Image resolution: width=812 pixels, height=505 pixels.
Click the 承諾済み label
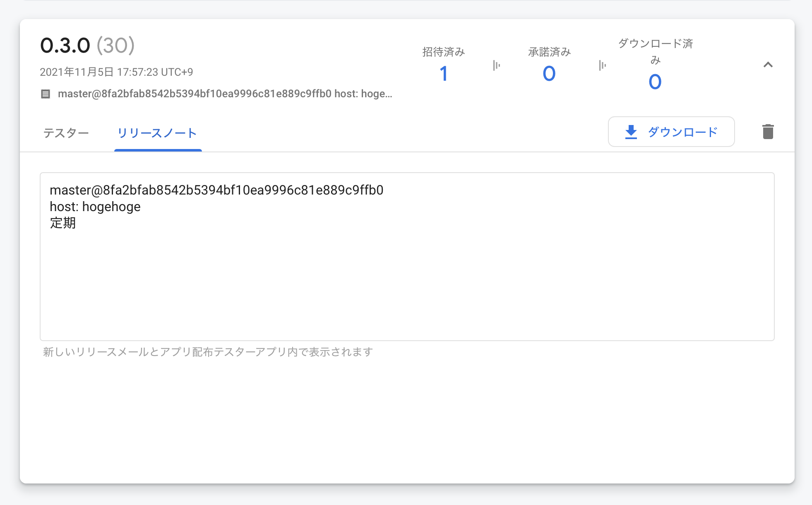pos(549,52)
